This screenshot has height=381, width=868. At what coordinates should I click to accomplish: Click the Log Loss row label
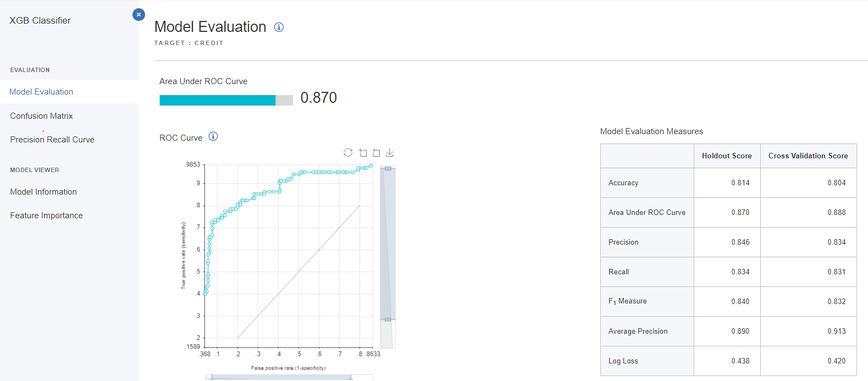623,361
